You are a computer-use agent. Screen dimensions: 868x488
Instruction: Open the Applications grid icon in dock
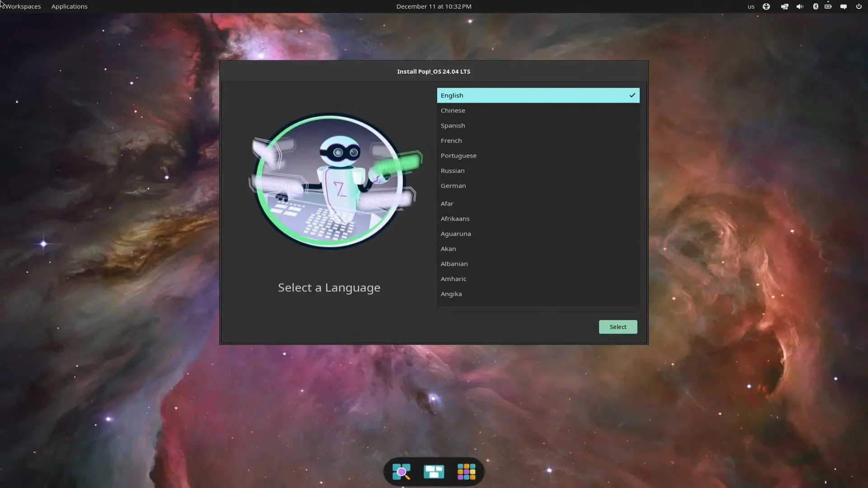(466, 472)
